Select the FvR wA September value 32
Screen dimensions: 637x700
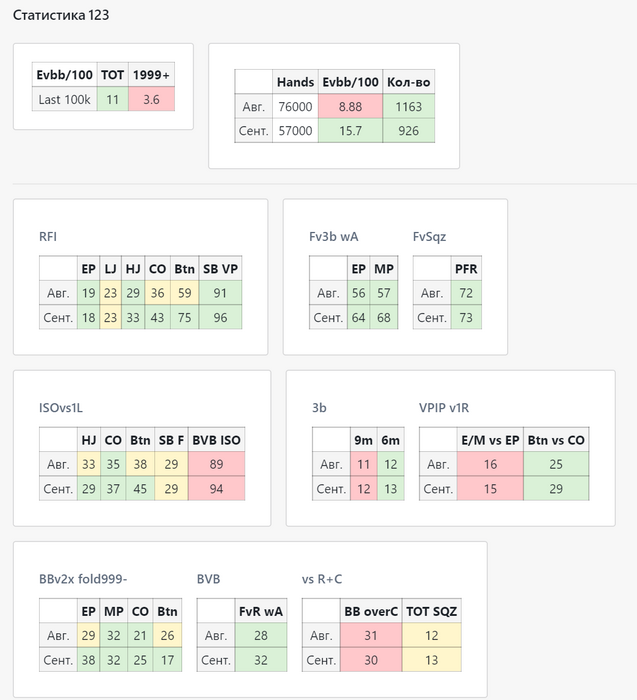point(261,660)
